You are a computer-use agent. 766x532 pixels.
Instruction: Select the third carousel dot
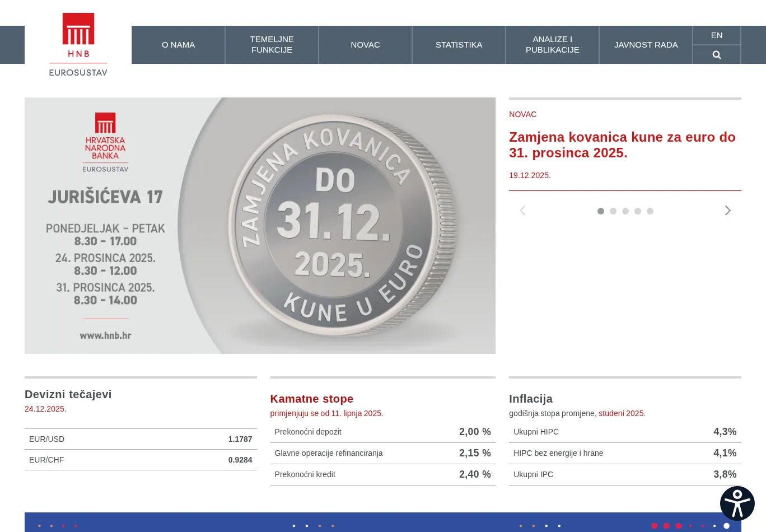coord(625,211)
